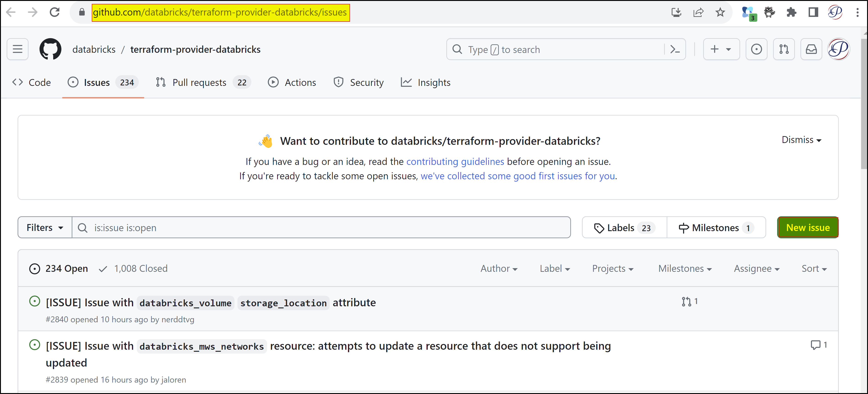Toggle the browser side panel icon

813,13
